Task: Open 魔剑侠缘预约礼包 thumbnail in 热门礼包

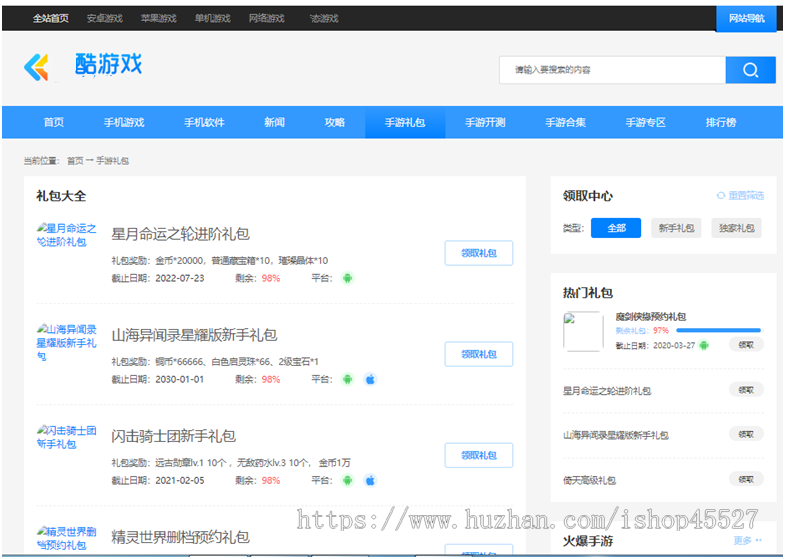Action: pos(583,331)
